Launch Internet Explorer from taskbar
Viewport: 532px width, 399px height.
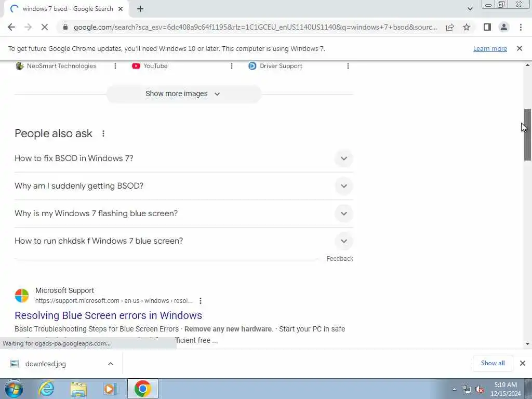[46, 389]
